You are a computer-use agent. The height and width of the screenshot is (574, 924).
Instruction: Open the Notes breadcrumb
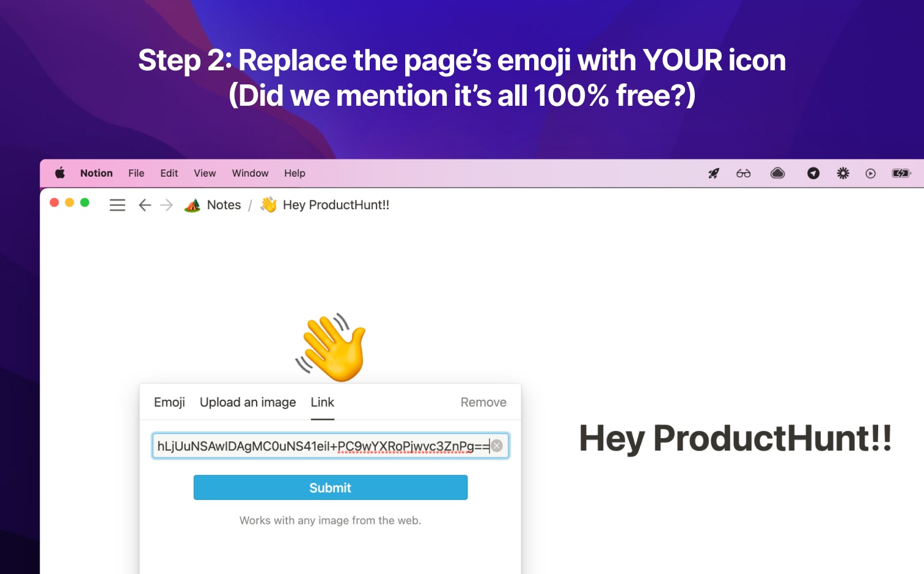coord(224,205)
